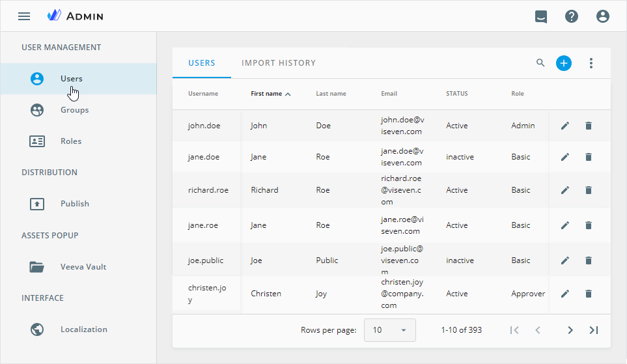Screen dimensions: 627x364
Task: Select the Users tab
Action: (202, 63)
